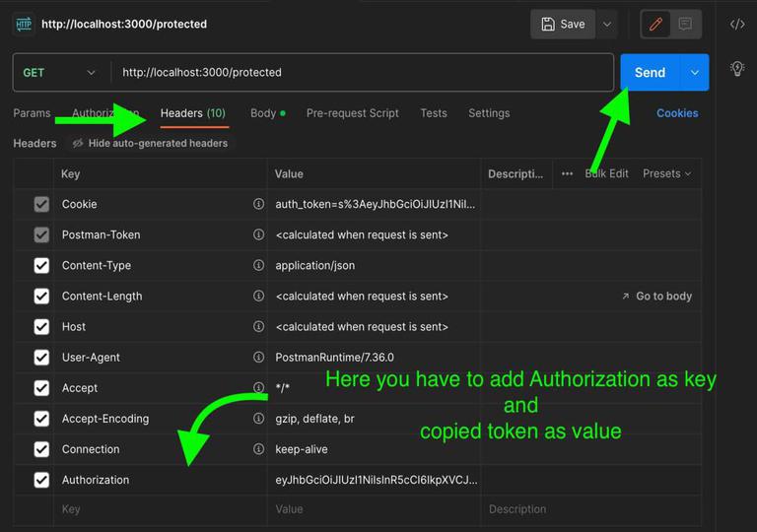Show info for Content-Length header
Image resolution: width=757 pixels, height=532 pixels.
pos(259,296)
